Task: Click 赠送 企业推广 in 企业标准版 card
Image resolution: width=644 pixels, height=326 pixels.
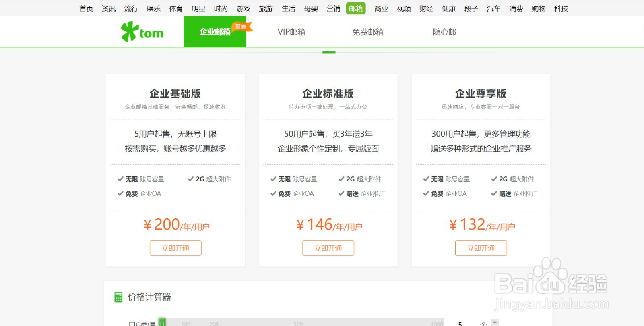Action: 362,194
